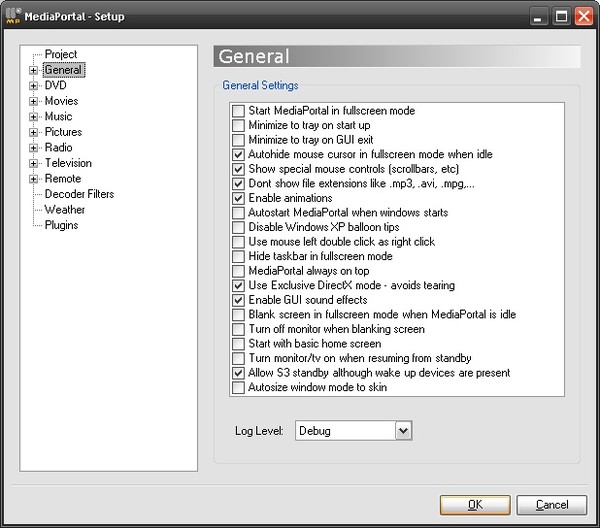This screenshot has height=528, width=600.
Task: Open Weather settings
Action: [64, 210]
